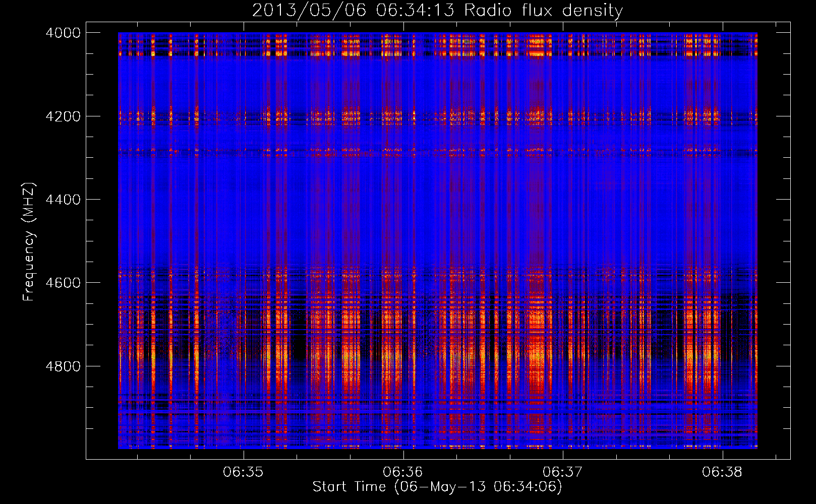816x504 pixels.
Task: Click the 4400 frequency tick label
Action: (63, 200)
